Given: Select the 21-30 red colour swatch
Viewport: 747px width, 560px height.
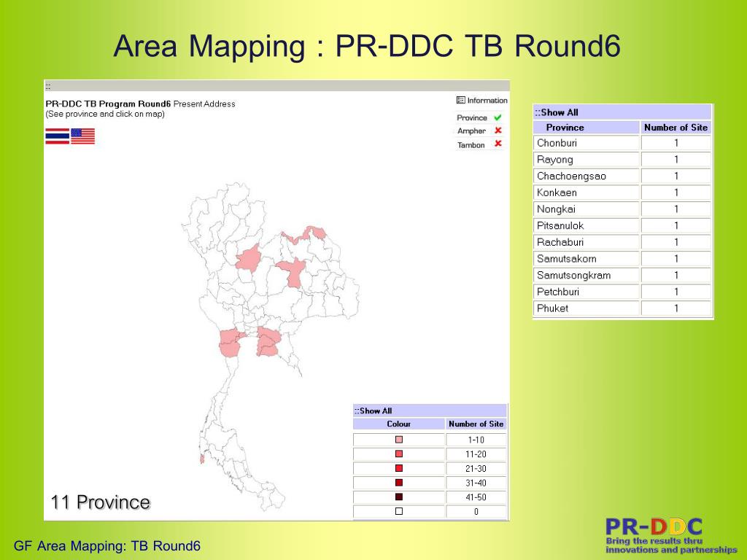Looking at the screenshot, I should (x=399, y=468).
